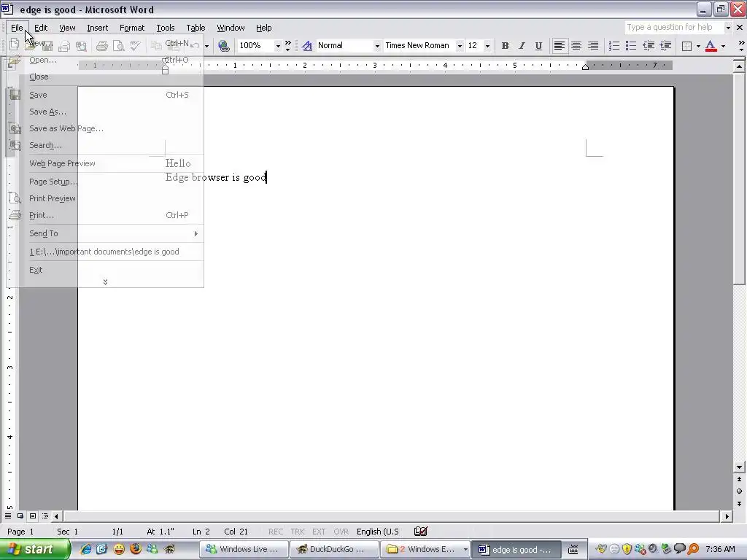Open the Window menu
This screenshot has height=560, width=747.
[231, 28]
